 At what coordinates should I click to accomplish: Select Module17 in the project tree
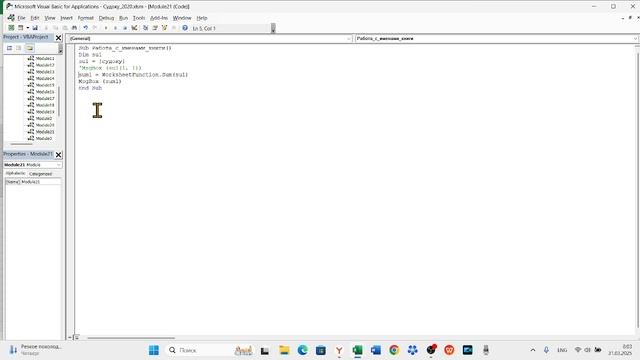tap(44, 98)
